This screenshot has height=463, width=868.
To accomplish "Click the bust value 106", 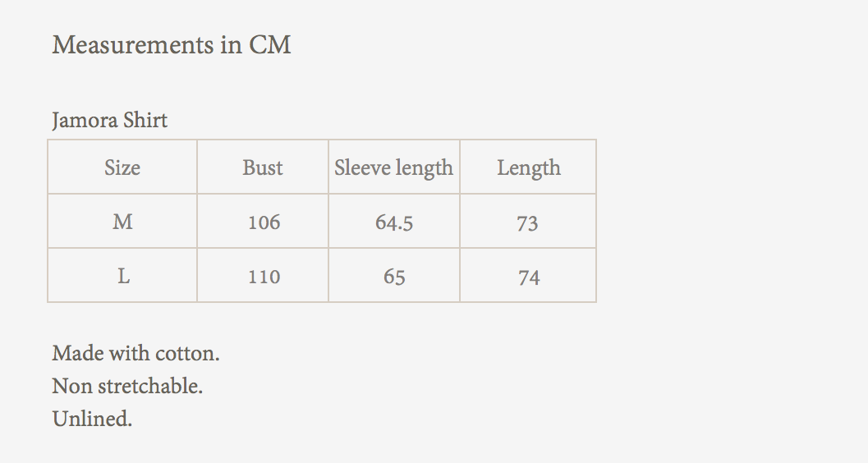I will coord(264,222).
